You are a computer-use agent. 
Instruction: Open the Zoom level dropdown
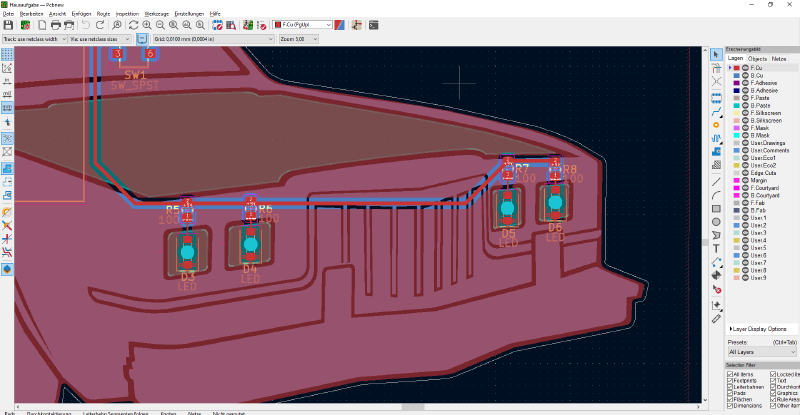click(x=298, y=39)
